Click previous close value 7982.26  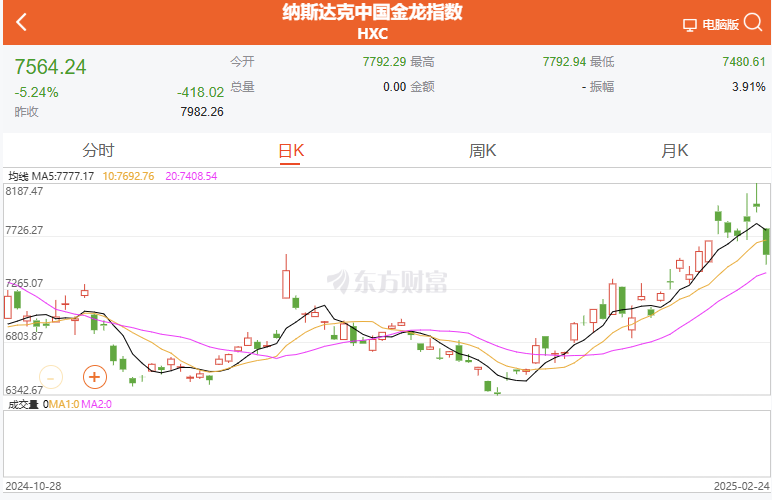point(202,112)
